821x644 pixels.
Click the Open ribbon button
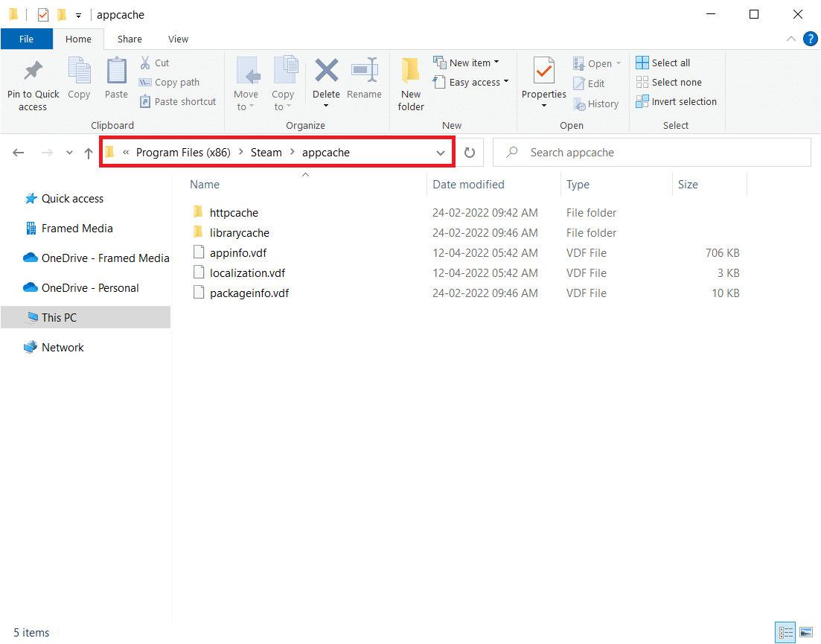tap(597, 63)
